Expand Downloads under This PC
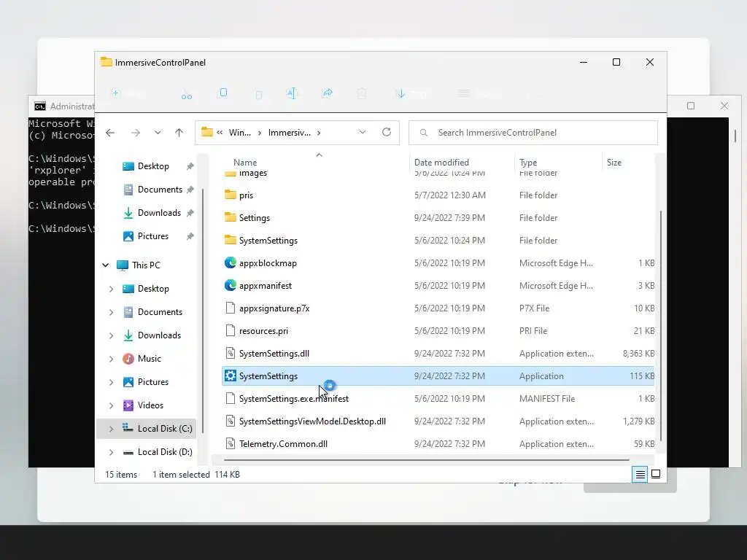This screenshot has width=747, height=560. [x=111, y=335]
